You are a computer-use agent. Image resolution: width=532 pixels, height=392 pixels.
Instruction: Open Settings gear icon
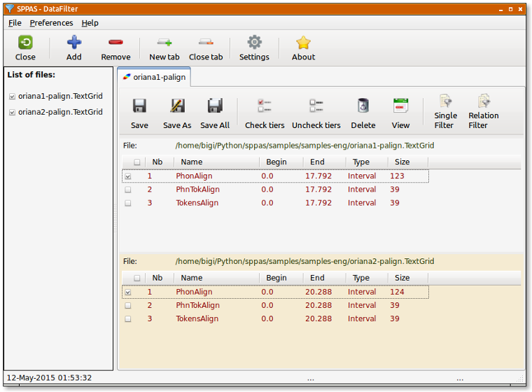pos(255,43)
